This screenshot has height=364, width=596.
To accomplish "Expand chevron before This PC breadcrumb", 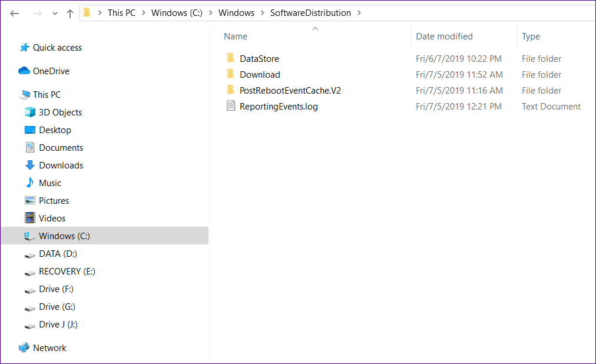I will pyautogui.click(x=100, y=13).
